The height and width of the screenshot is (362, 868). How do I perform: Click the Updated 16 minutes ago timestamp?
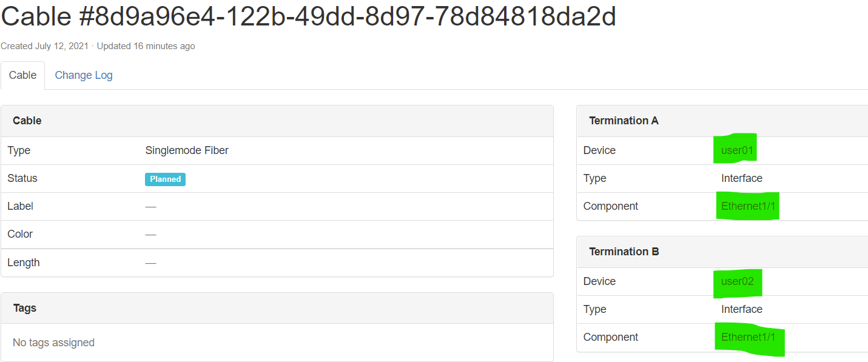[146, 45]
